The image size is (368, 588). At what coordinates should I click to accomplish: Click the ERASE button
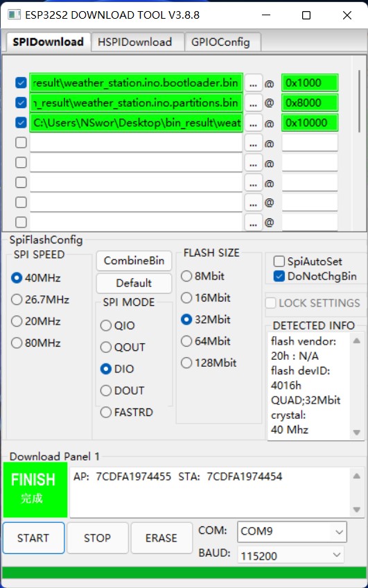(161, 538)
